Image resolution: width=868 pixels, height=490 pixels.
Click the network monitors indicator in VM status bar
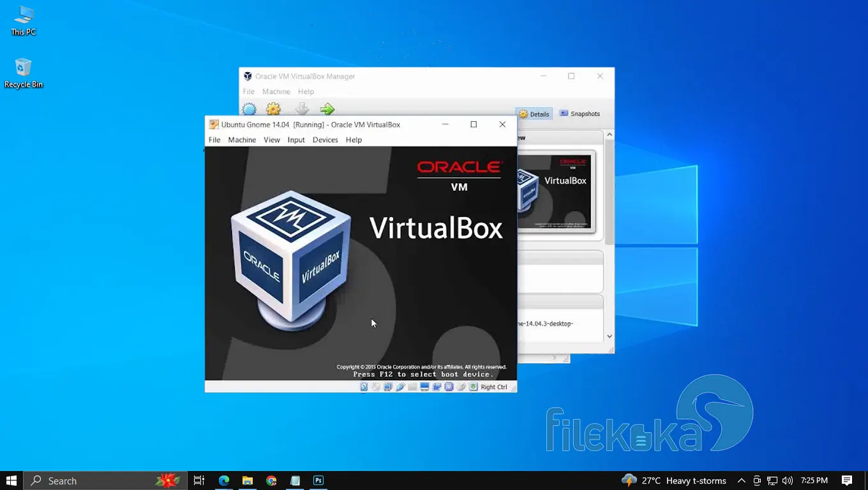[388, 387]
